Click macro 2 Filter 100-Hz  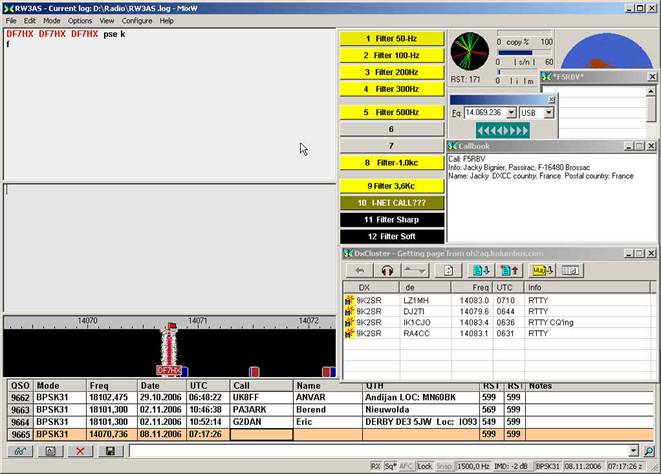pos(392,55)
